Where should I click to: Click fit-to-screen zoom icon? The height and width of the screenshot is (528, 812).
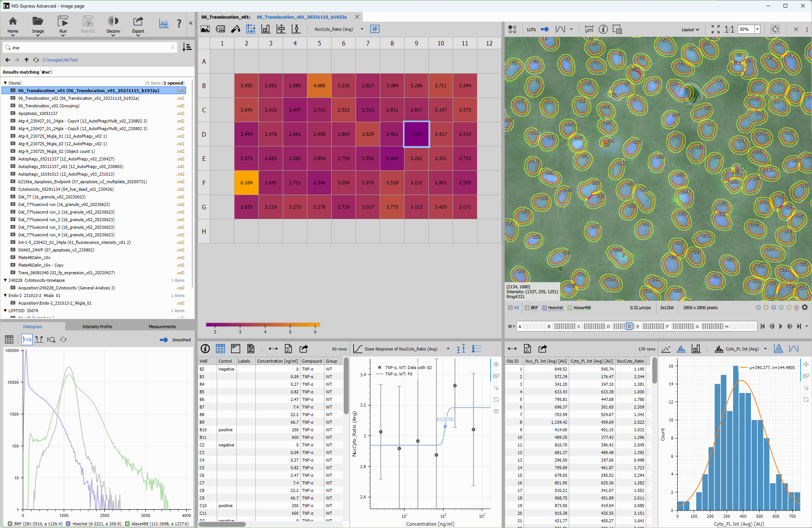point(715,29)
